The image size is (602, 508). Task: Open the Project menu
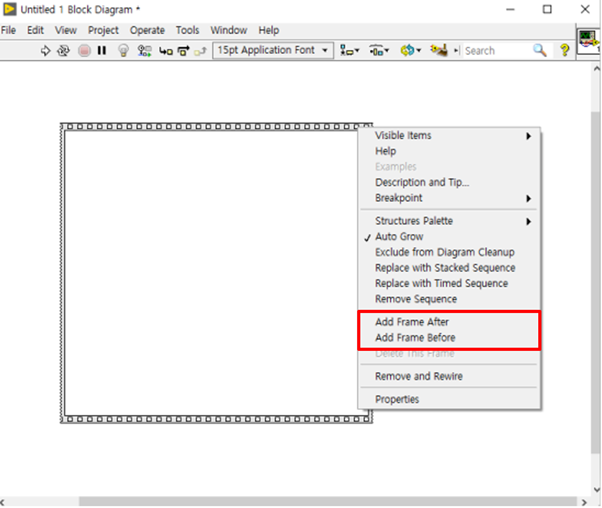[x=103, y=30]
